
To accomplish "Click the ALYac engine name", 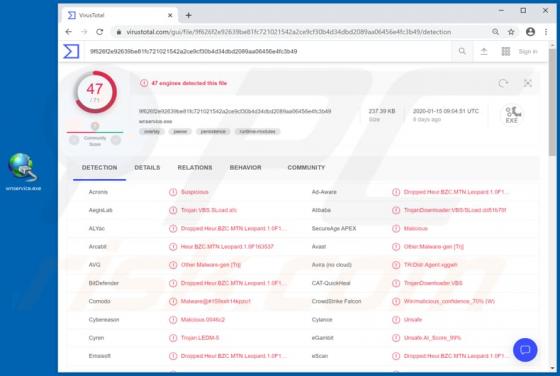I will [96, 229].
